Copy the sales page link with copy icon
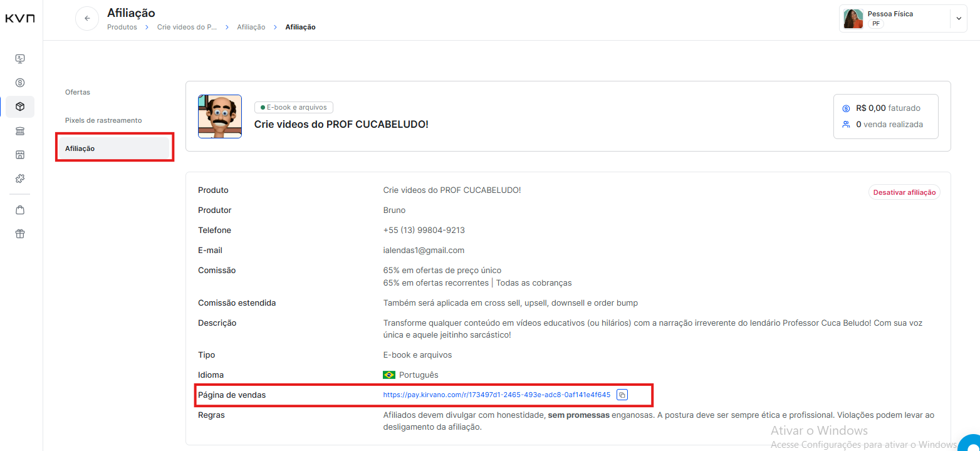The height and width of the screenshot is (451, 980). pyautogui.click(x=622, y=395)
